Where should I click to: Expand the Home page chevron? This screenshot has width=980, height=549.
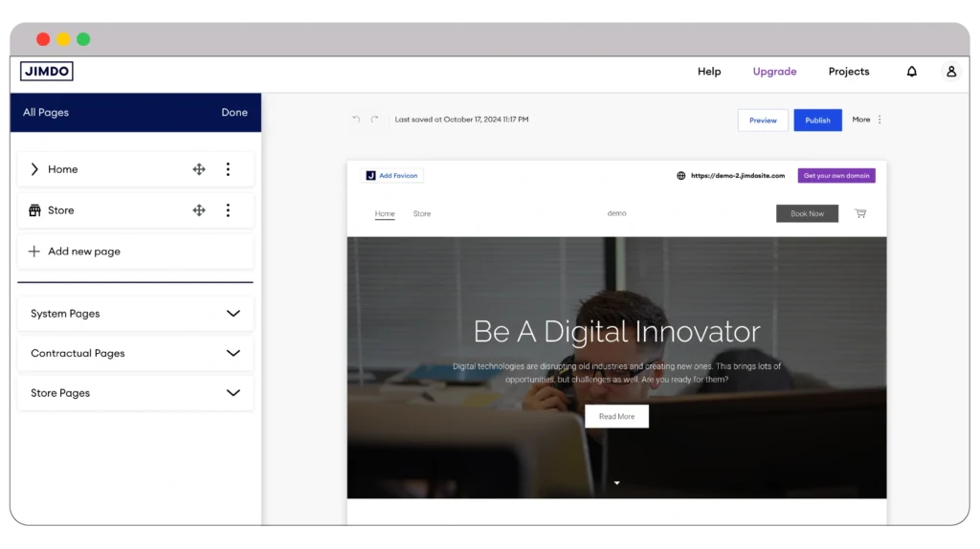click(x=34, y=169)
